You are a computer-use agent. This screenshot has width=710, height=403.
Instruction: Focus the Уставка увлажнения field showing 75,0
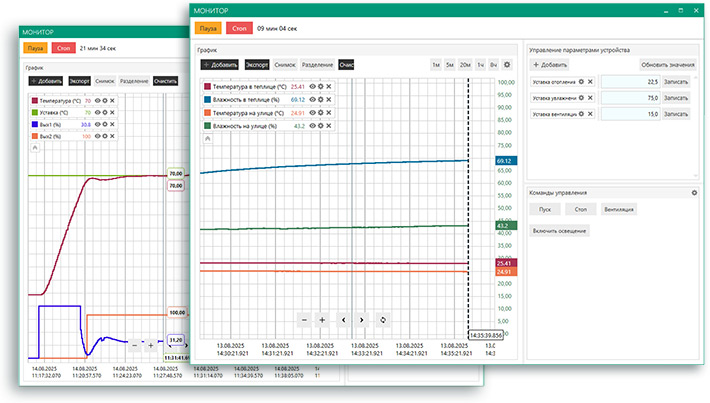[631, 98]
